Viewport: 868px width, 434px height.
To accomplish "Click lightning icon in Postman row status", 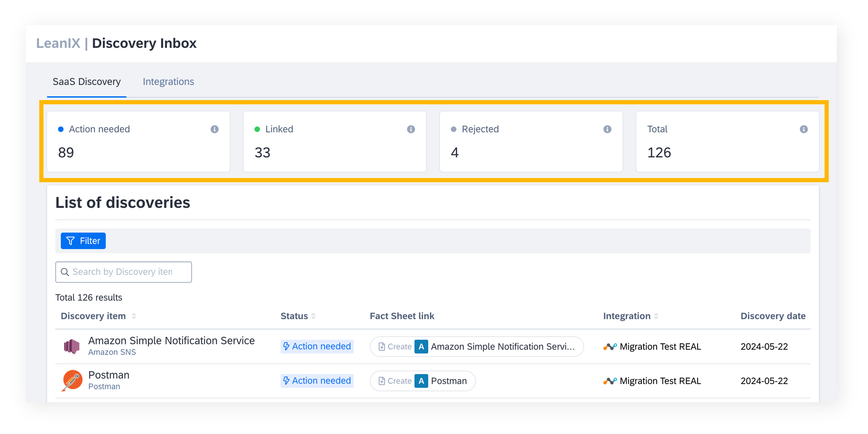I will coord(286,380).
